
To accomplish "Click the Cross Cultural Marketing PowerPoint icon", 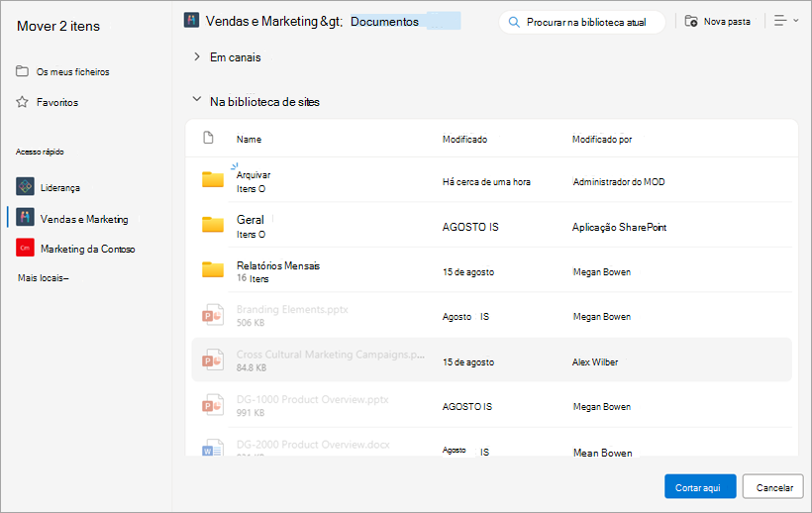I will [x=212, y=359].
